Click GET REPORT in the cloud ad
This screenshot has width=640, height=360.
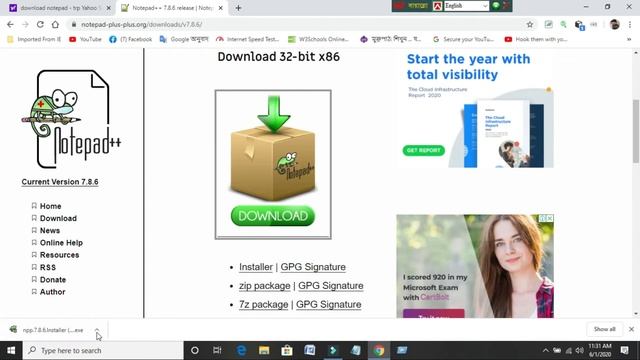[x=424, y=151]
